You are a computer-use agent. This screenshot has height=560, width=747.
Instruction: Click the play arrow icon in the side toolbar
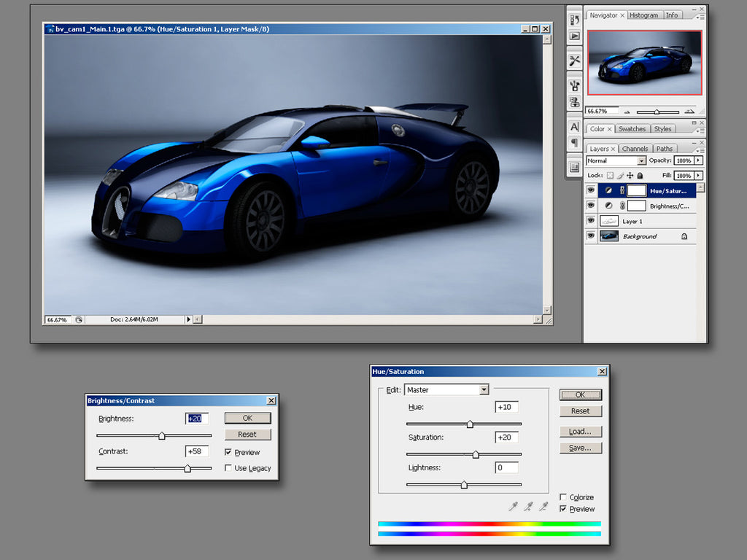coord(574,34)
